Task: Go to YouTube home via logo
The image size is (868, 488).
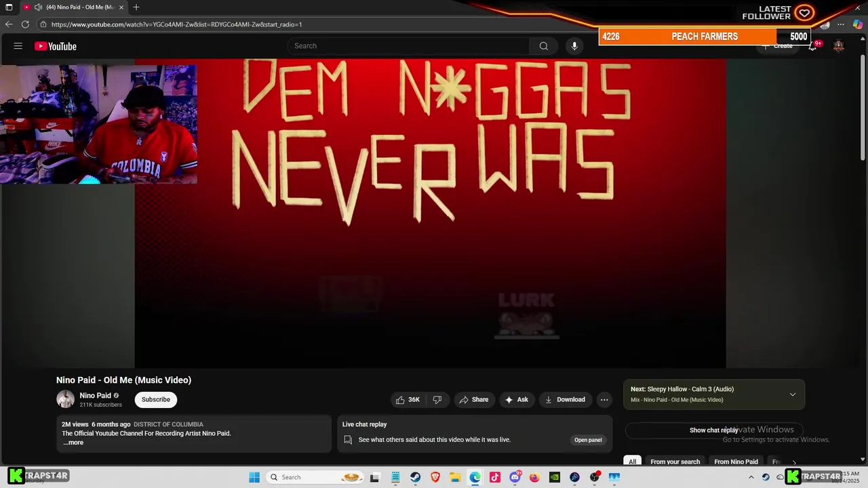Action: pos(56,46)
